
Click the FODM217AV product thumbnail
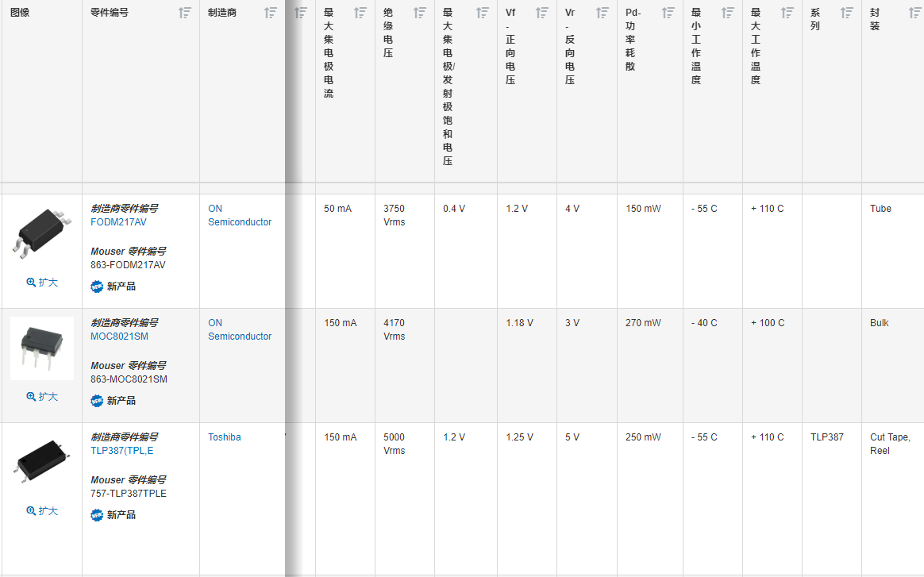pyautogui.click(x=42, y=233)
